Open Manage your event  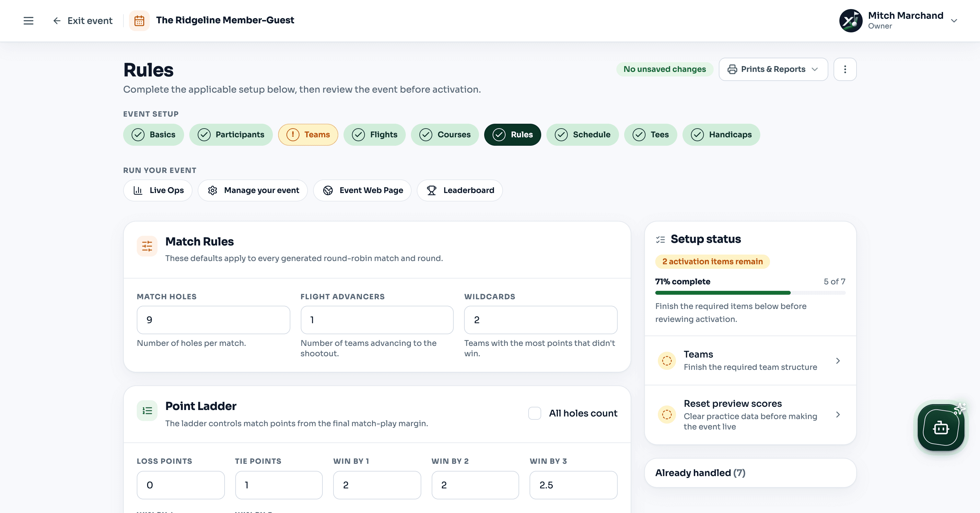point(252,190)
